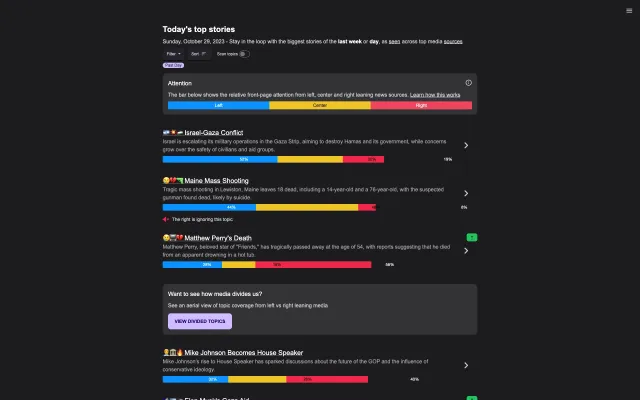This screenshot has height=400, width=640.
Task: Click the blue Left segment in the Attention bar
Action: pyautogui.click(x=218, y=104)
